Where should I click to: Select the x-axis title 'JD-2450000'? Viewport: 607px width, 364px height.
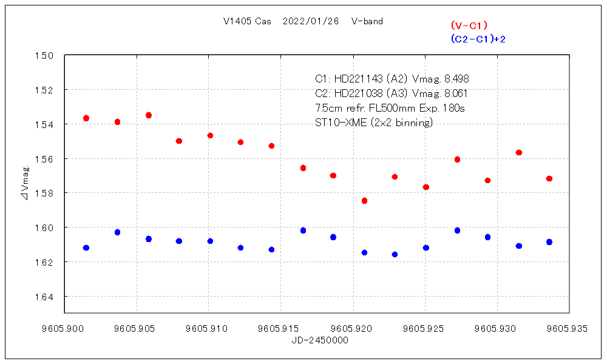click(320, 340)
